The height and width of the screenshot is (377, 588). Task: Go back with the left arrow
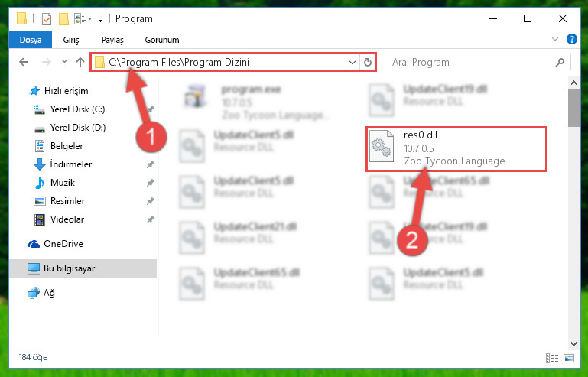pos(24,62)
